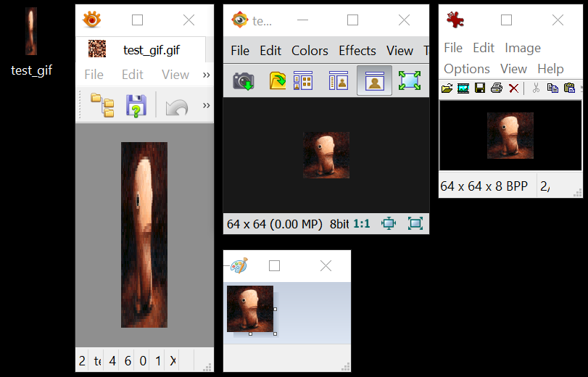Click the "6" cell in XnView status bar
This screenshot has width=588, height=377.
click(128, 361)
